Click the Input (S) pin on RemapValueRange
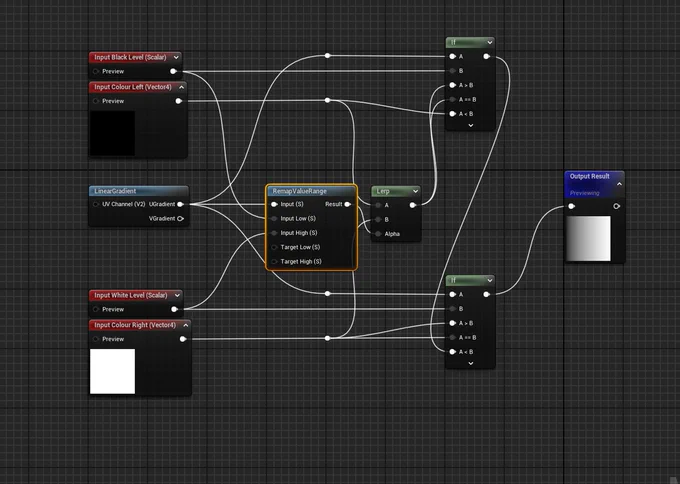This screenshot has width=680, height=484. (274, 204)
